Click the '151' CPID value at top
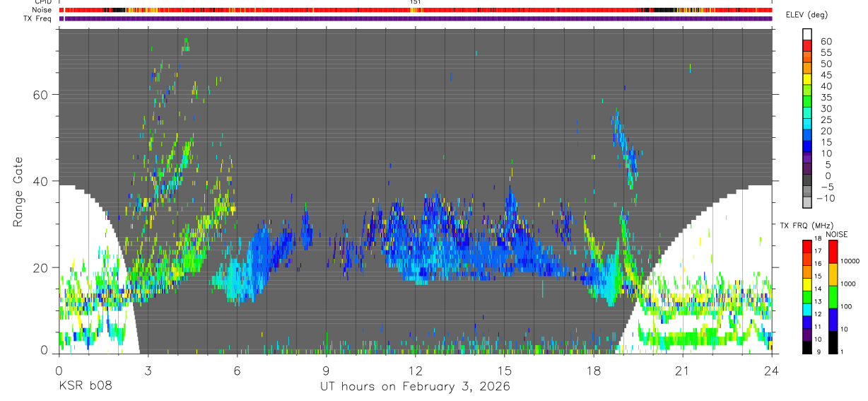The width and height of the screenshot is (868, 401). pyautogui.click(x=416, y=2)
